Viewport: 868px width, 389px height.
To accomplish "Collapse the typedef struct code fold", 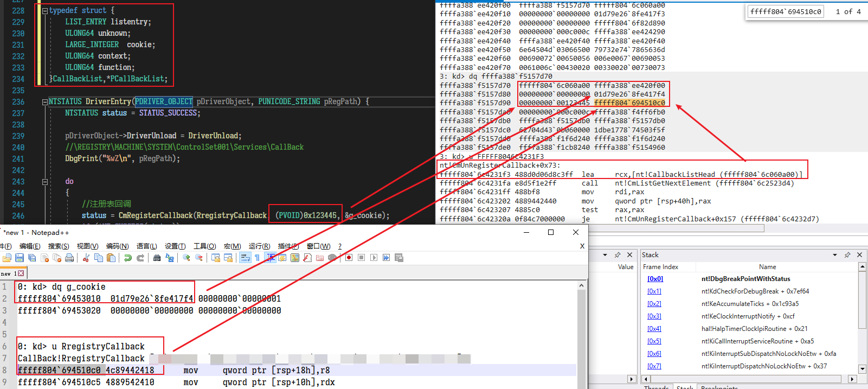I will tap(45, 10).
